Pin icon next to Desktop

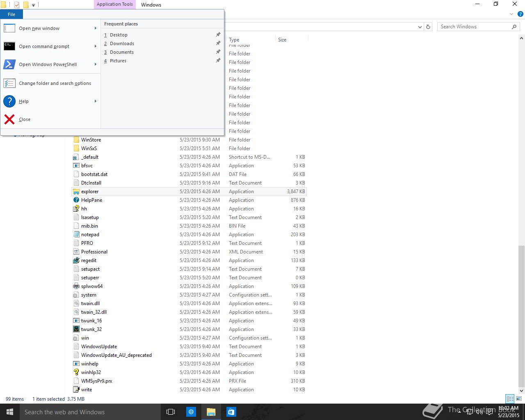click(x=218, y=35)
